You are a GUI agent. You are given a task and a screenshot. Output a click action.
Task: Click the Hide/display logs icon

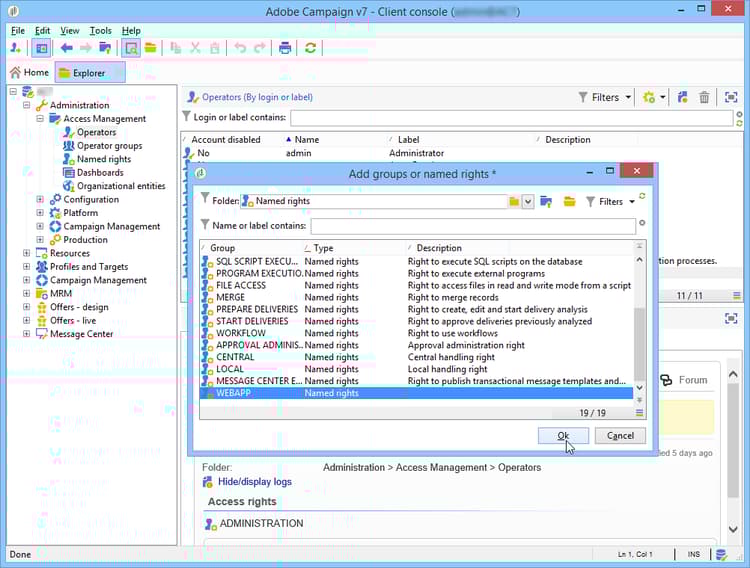(x=208, y=482)
